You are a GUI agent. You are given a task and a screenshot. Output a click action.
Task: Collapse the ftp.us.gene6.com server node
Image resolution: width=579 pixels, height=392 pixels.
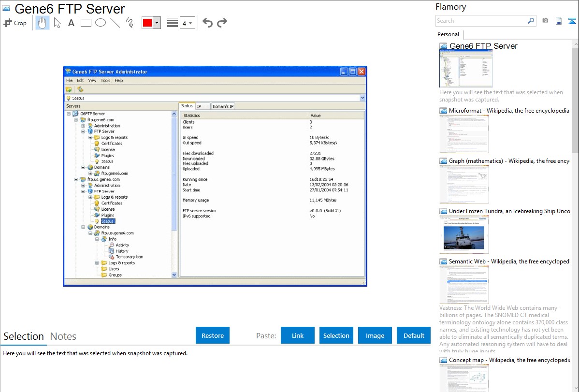click(76, 179)
